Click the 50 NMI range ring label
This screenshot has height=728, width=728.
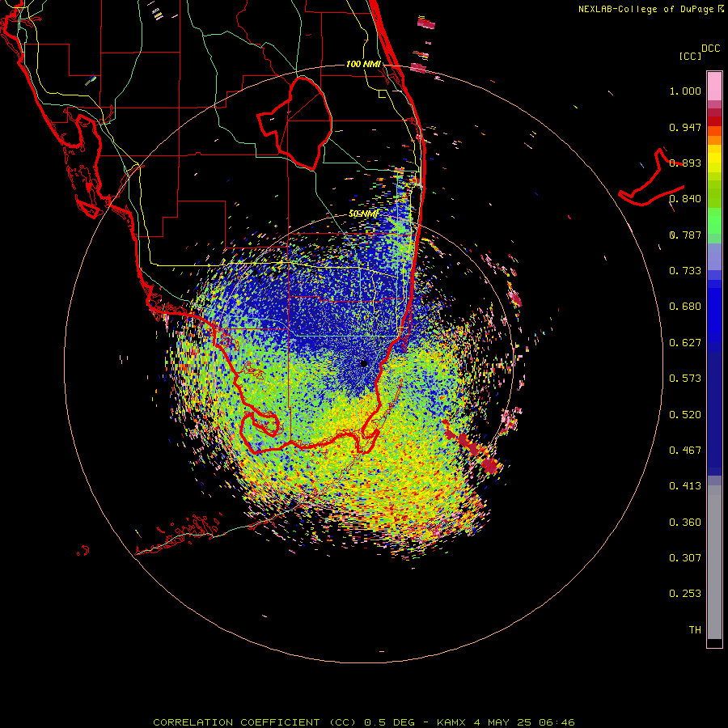[x=363, y=214]
